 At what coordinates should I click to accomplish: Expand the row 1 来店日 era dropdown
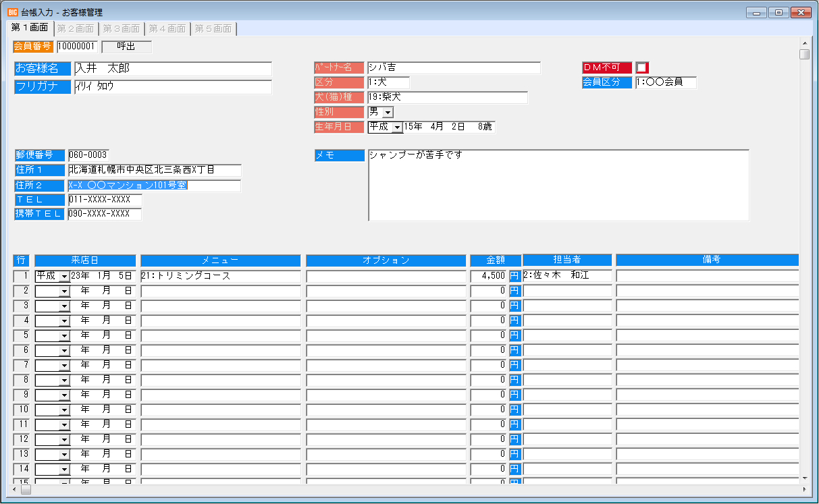tap(64, 276)
